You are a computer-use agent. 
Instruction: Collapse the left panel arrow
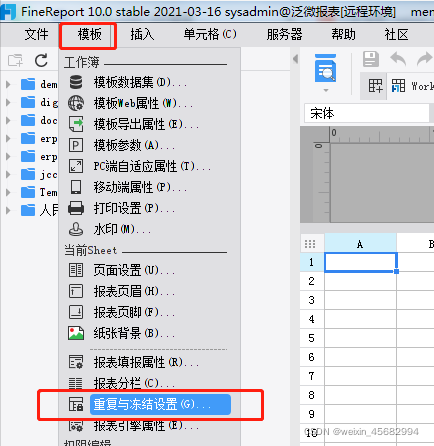tap(295, 59)
